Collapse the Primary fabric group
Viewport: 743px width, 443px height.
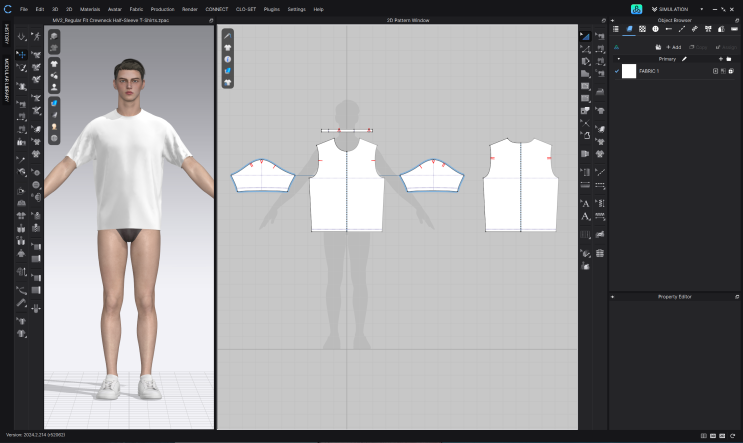click(x=618, y=59)
